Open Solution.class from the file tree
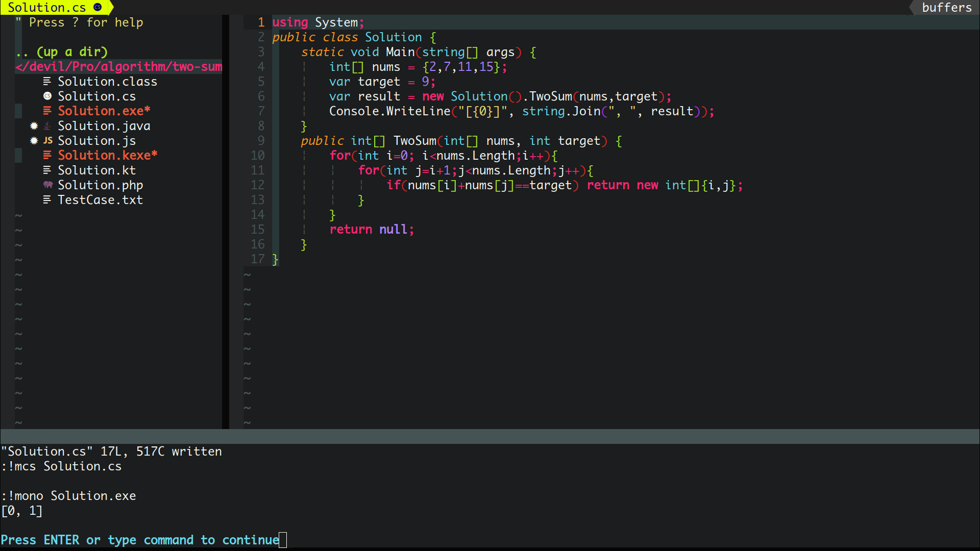This screenshot has height=551, width=980. [x=107, y=82]
